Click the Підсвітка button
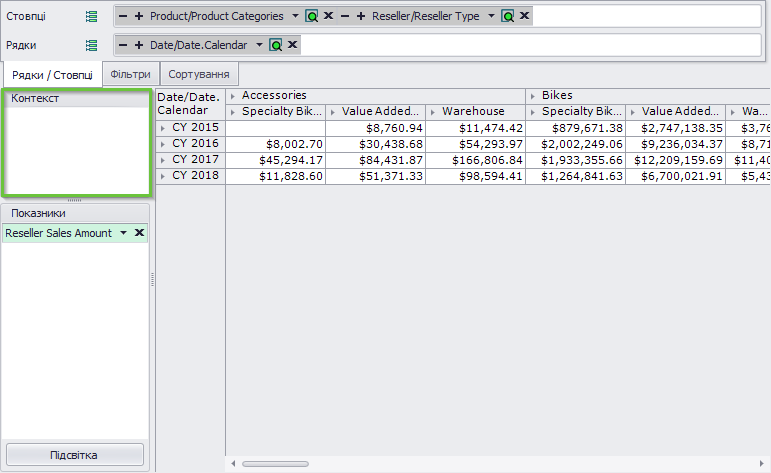Image resolution: width=771 pixels, height=473 pixels. click(x=75, y=455)
